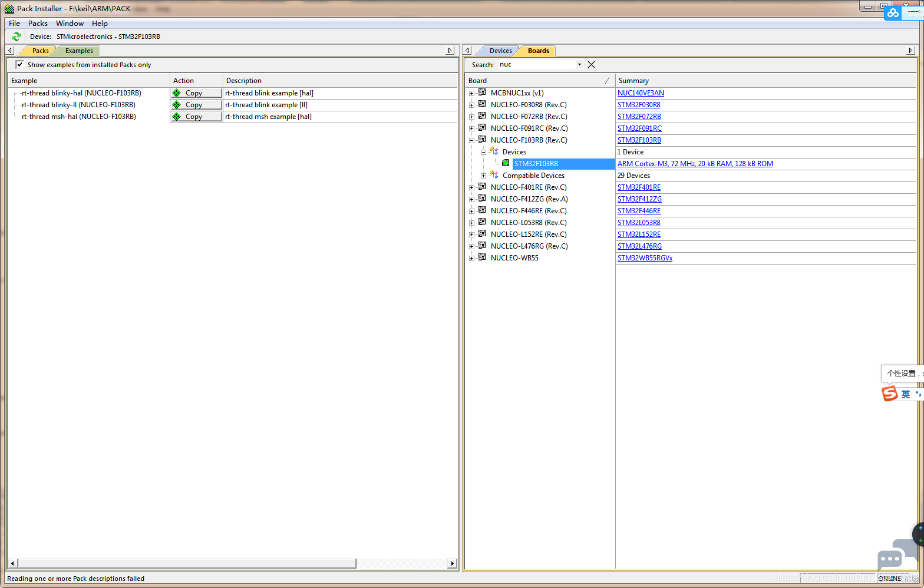The height and width of the screenshot is (588, 924).
Task: Click the left arrow beside the Packs tab
Action: pos(10,51)
